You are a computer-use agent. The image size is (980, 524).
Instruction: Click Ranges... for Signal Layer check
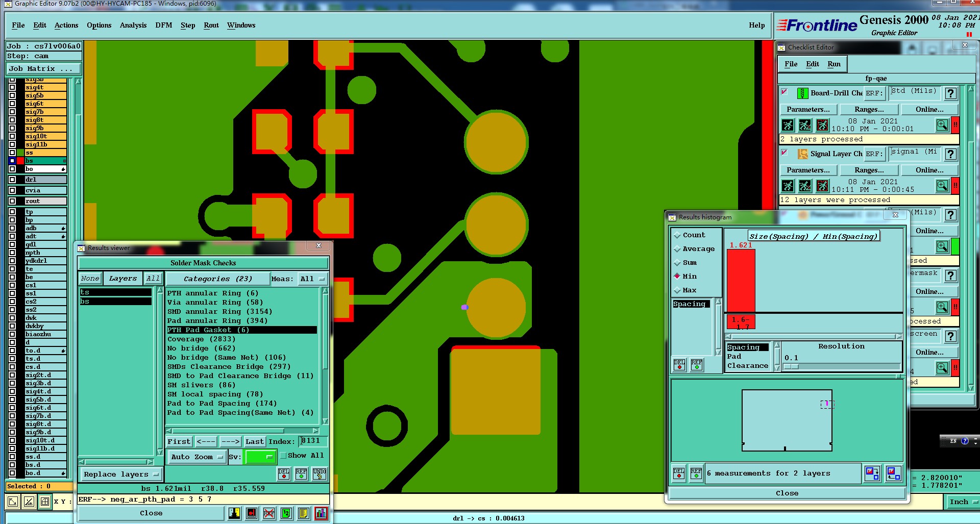[869, 170]
